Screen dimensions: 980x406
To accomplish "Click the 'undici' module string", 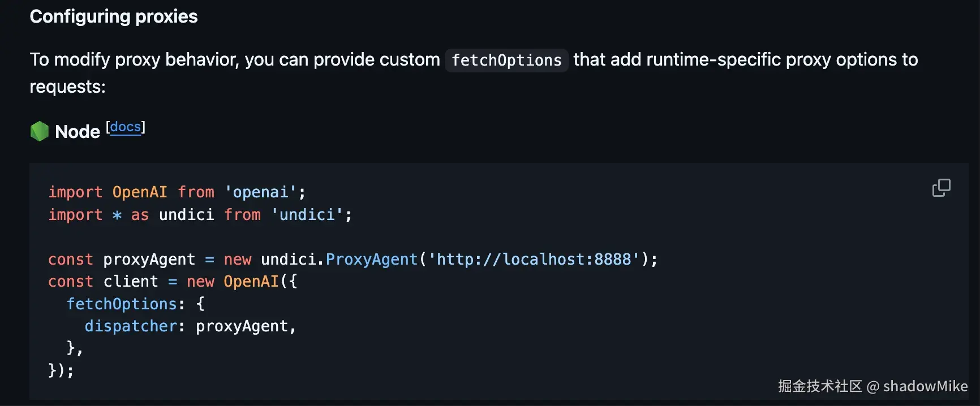I will (307, 215).
